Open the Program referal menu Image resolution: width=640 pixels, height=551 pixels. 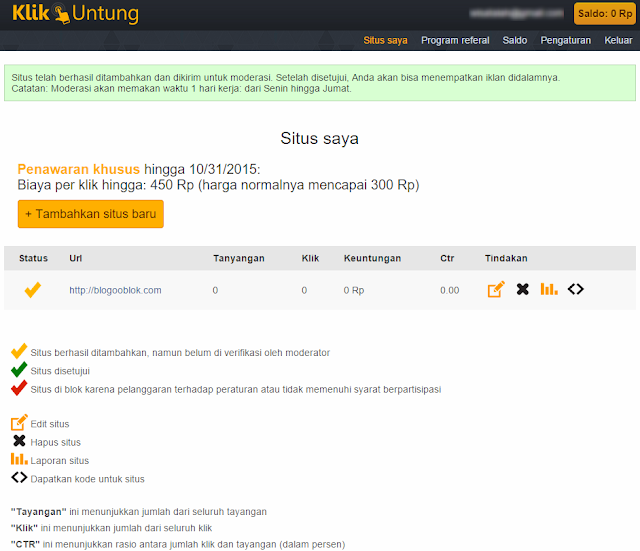(455, 40)
